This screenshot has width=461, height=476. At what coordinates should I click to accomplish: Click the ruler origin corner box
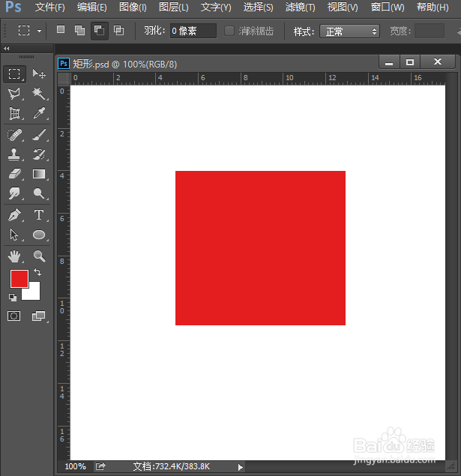[64, 78]
